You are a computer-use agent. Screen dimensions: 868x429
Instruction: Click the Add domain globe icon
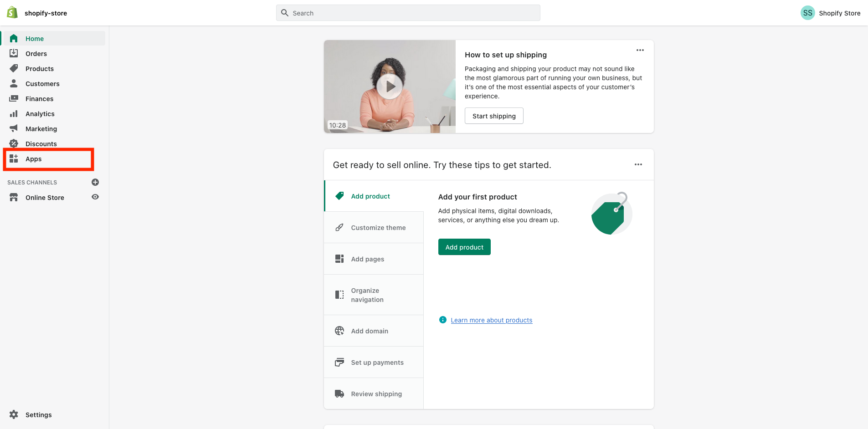(339, 331)
